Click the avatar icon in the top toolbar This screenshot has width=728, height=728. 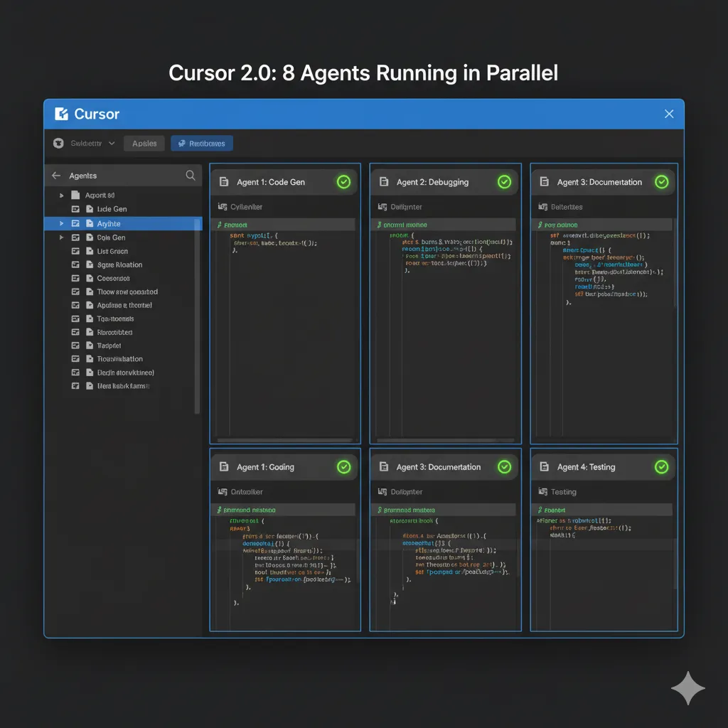click(58, 143)
